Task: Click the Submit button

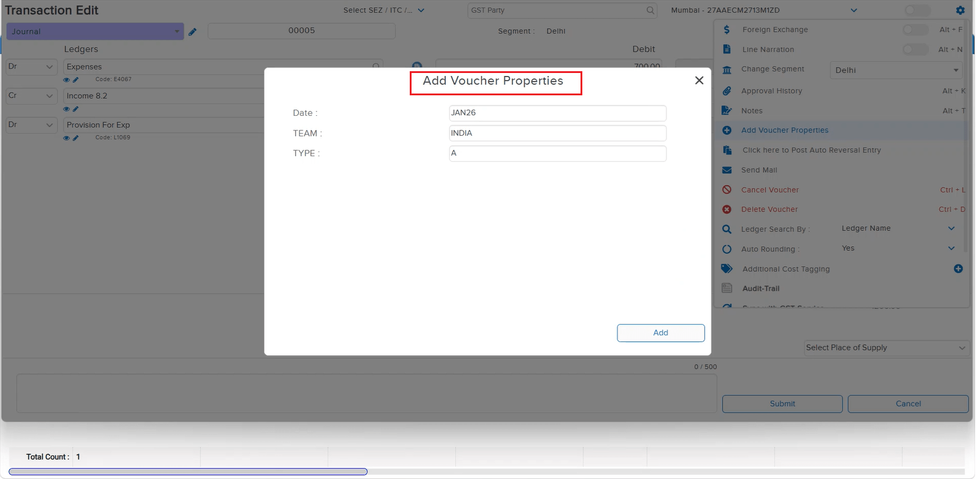Action: click(x=782, y=404)
